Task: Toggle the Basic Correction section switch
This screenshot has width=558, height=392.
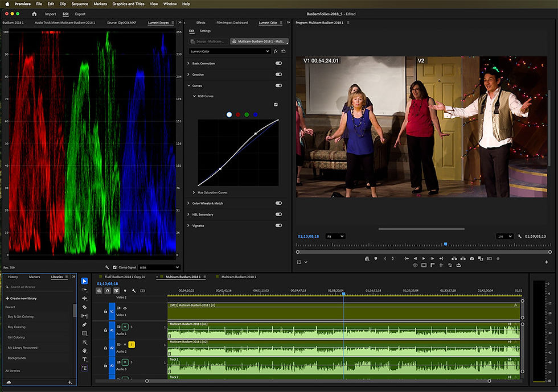Action: point(278,63)
